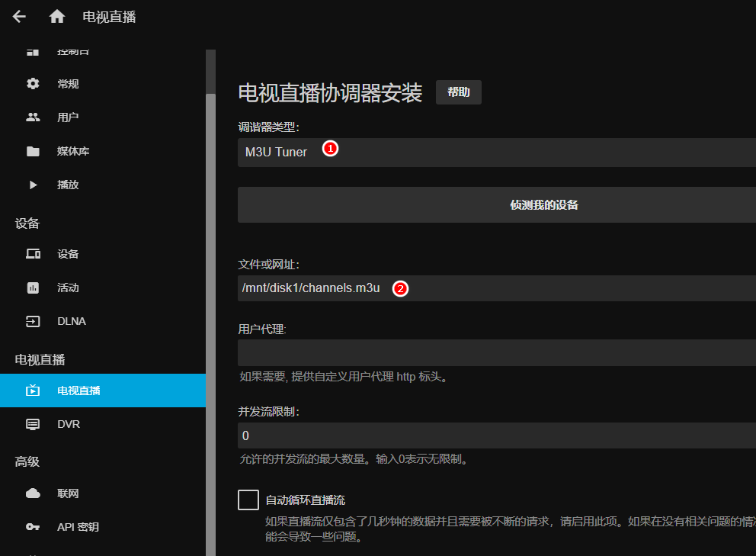Go to home via house icon
The height and width of the screenshot is (556, 756).
pyautogui.click(x=57, y=17)
